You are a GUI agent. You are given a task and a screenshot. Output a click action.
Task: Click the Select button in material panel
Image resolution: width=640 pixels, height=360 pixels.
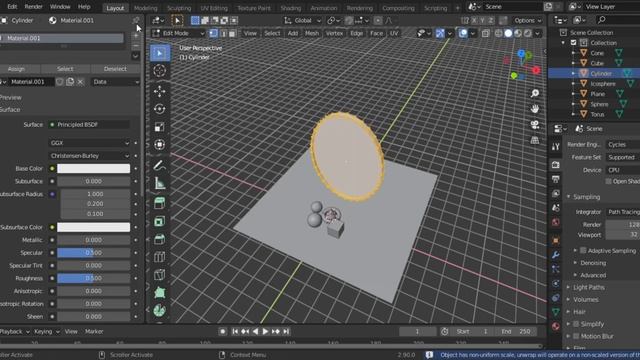pyautogui.click(x=65, y=69)
